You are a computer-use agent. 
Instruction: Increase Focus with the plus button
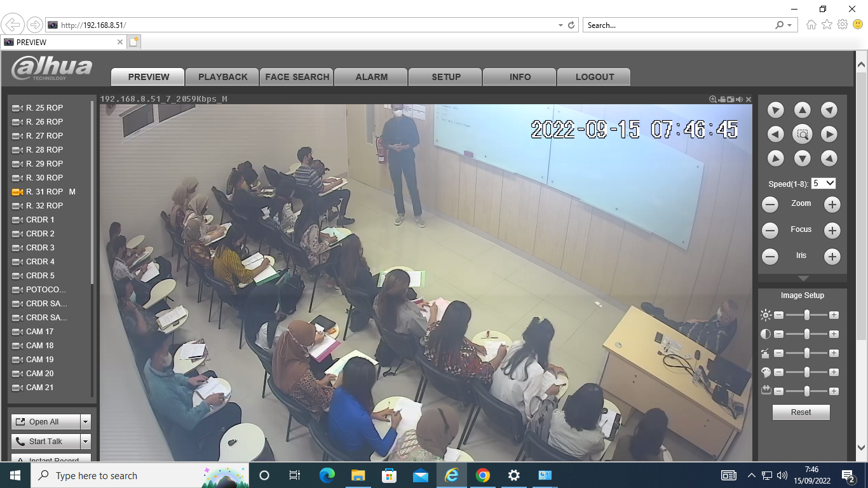tap(832, 231)
